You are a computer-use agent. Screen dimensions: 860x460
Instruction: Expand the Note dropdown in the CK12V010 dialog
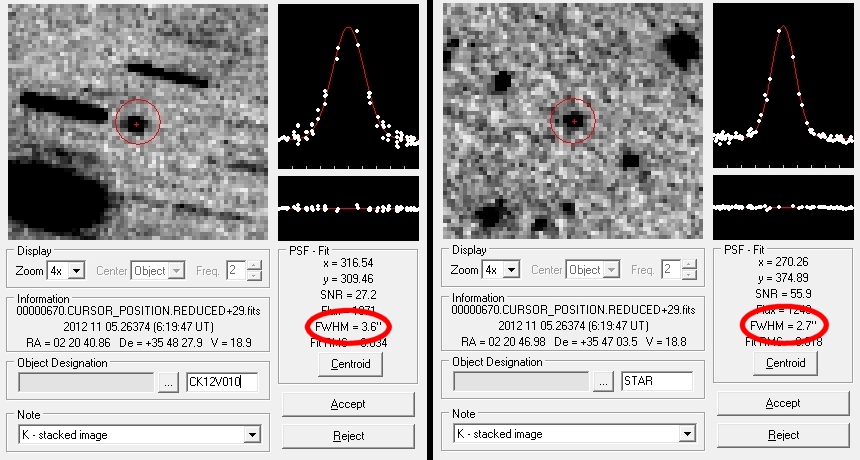point(250,435)
